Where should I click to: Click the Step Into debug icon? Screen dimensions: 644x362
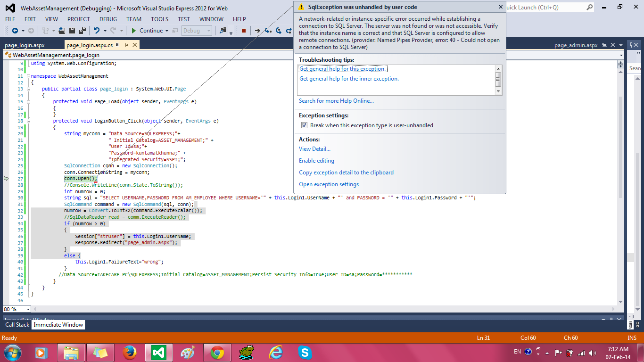268,31
